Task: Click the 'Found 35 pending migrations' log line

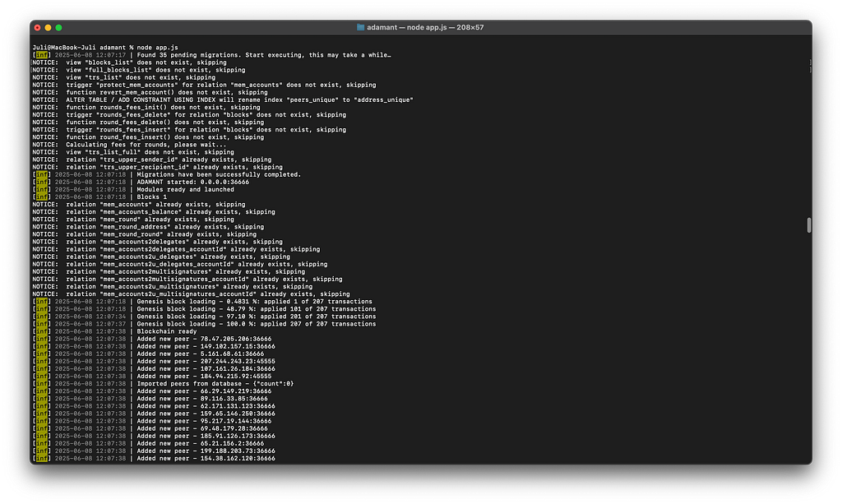Action: click(x=211, y=55)
